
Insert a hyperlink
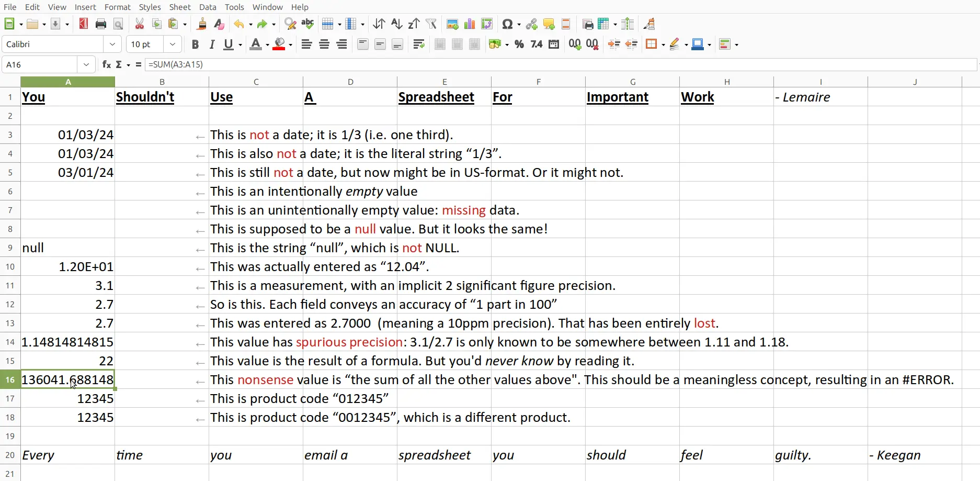[532, 24]
